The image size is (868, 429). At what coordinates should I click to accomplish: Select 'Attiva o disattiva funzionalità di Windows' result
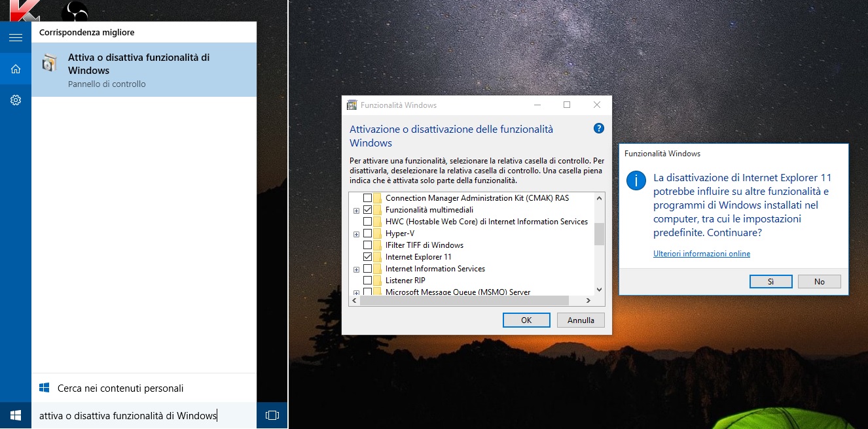[144, 70]
